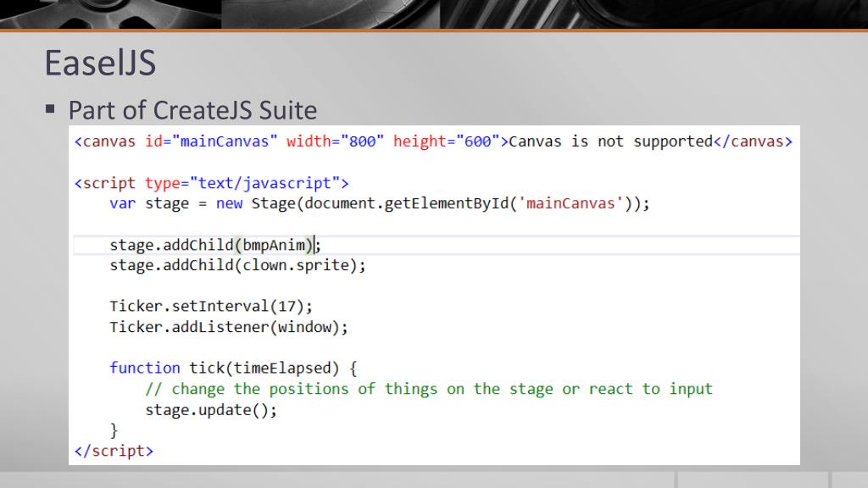Click the Ticker.setInterval(17) line
Screen dimensions: 868x488
[x=211, y=307]
